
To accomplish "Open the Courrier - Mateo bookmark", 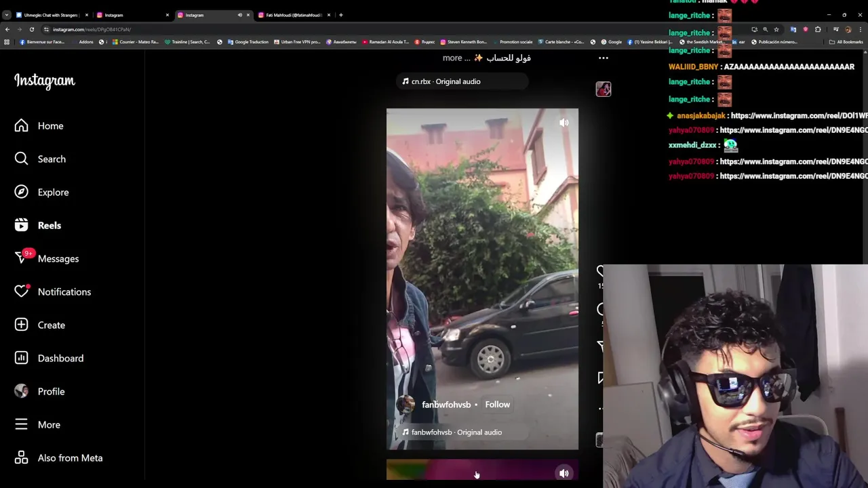I will (x=136, y=42).
